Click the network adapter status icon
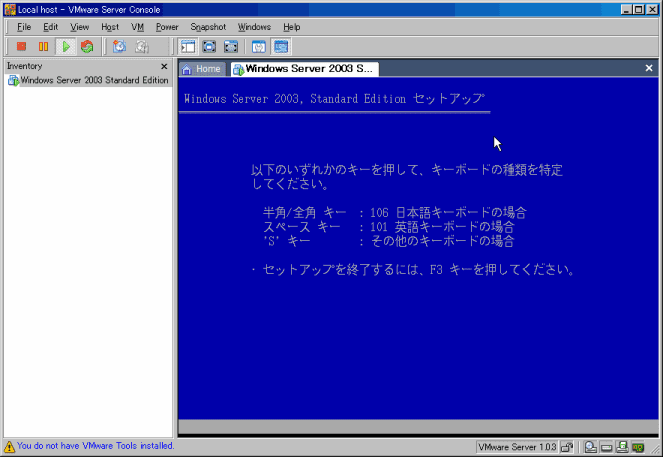This screenshot has height=457, width=663. pyautogui.click(x=638, y=447)
